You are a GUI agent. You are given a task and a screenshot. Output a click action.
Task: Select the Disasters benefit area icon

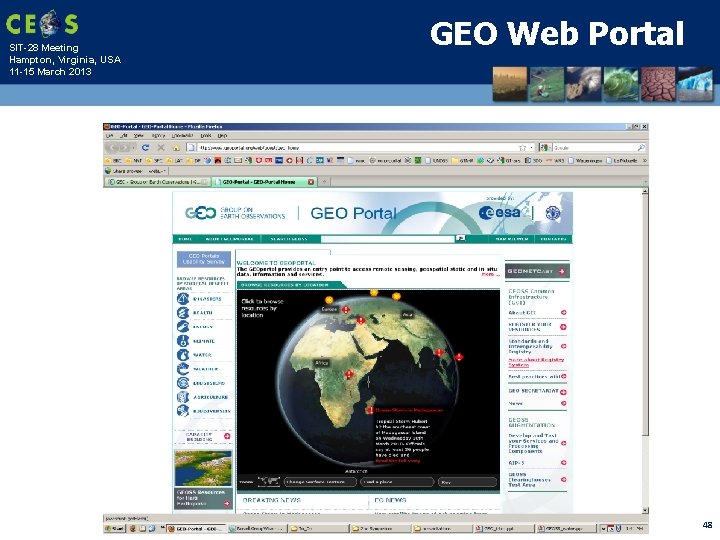(183, 298)
